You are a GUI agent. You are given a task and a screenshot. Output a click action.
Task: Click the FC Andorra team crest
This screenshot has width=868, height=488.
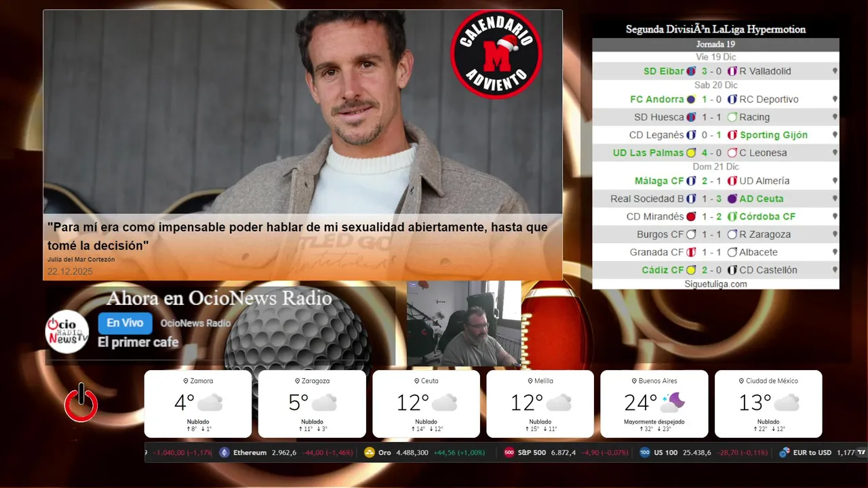(691, 100)
